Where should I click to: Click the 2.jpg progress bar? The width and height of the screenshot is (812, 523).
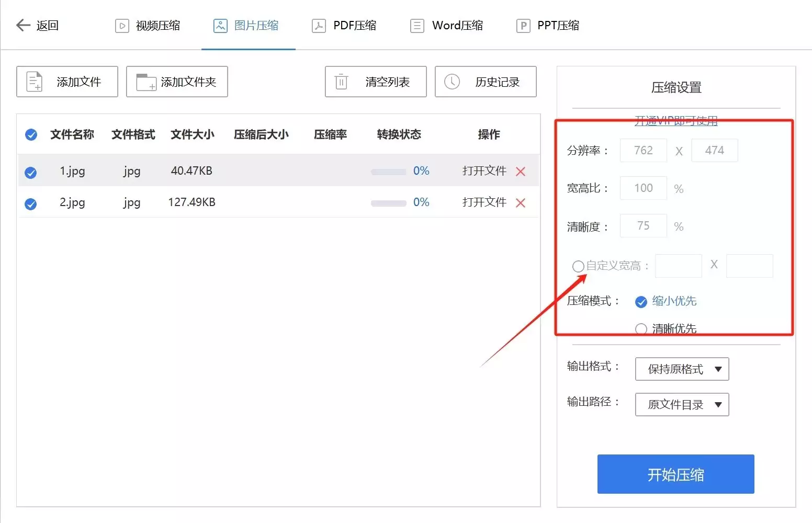[389, 203]
